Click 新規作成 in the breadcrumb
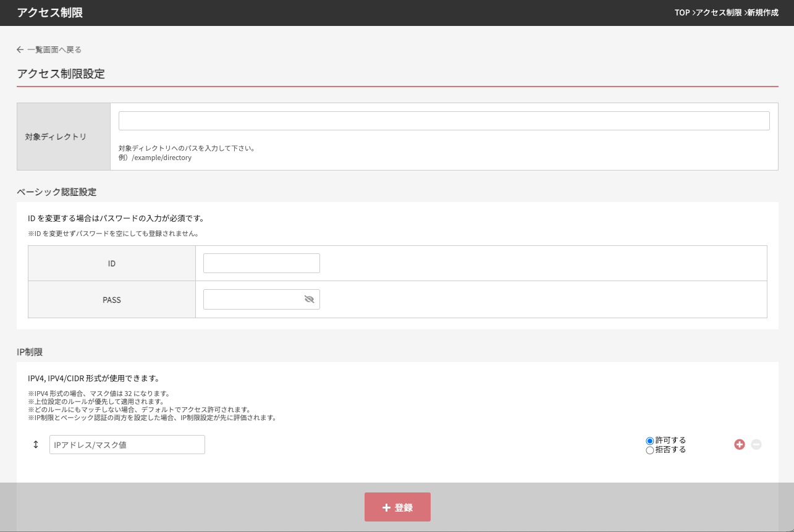Viewport: 794px width, 532px height. click(x=762, y=13)
